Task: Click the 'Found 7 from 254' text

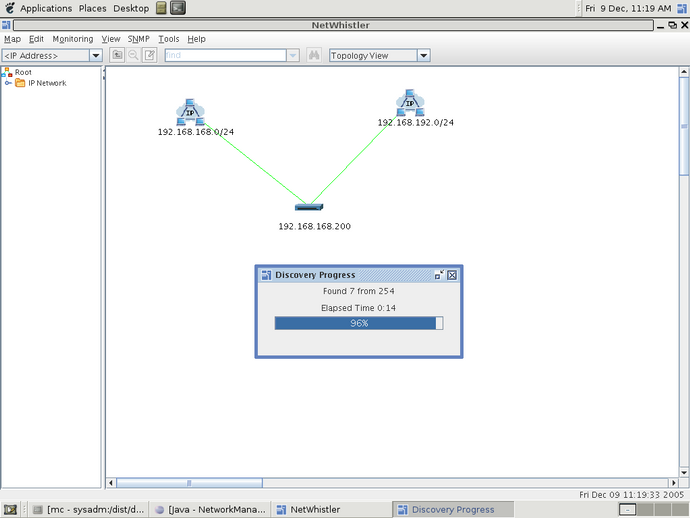Action: (x=359, y=291)
